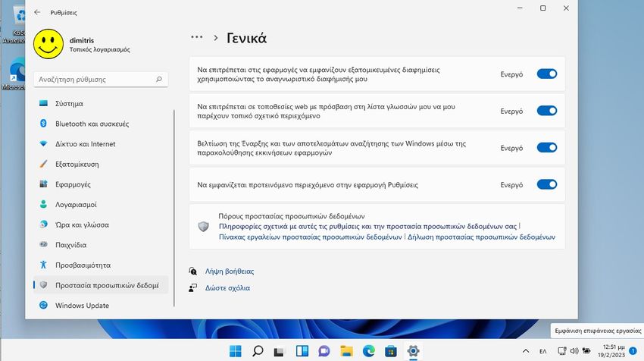This screenshot has width=644, height=361.
Task: Open the dimitris smiley profile picture
Action: click(x=48, y=44)
